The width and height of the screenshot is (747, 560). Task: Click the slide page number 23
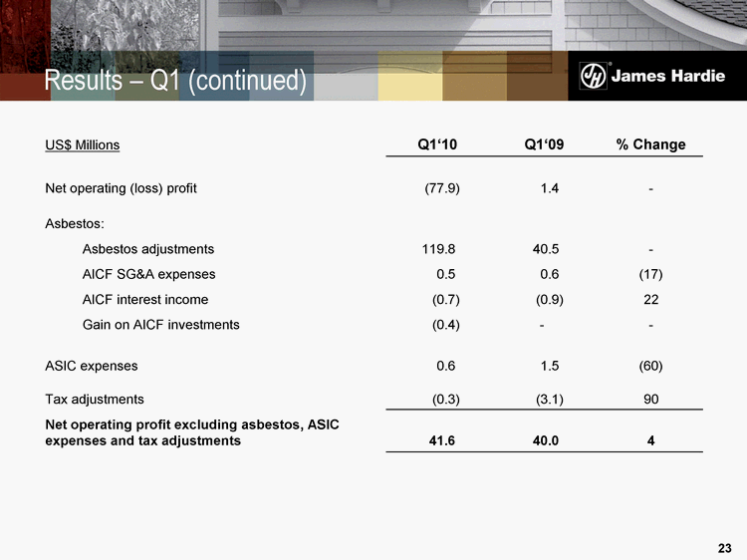(724, 547)
